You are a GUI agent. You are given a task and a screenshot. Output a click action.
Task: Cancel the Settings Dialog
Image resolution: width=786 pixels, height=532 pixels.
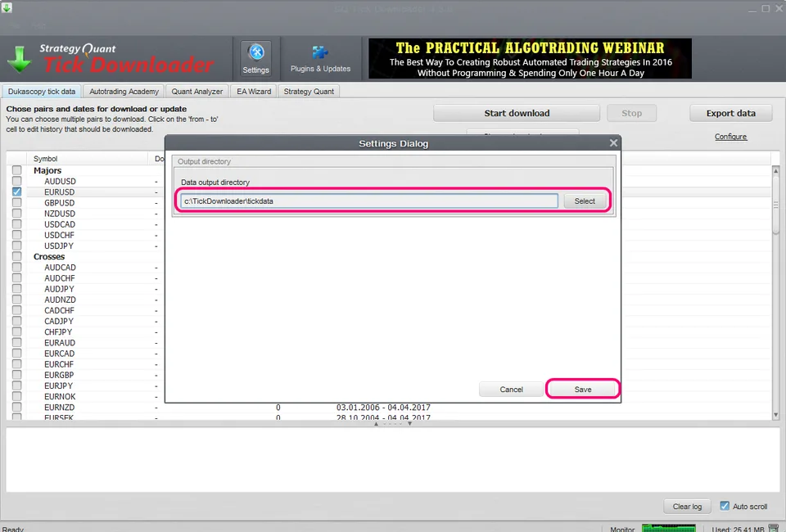pyautogui.click(x=511, y=390)
